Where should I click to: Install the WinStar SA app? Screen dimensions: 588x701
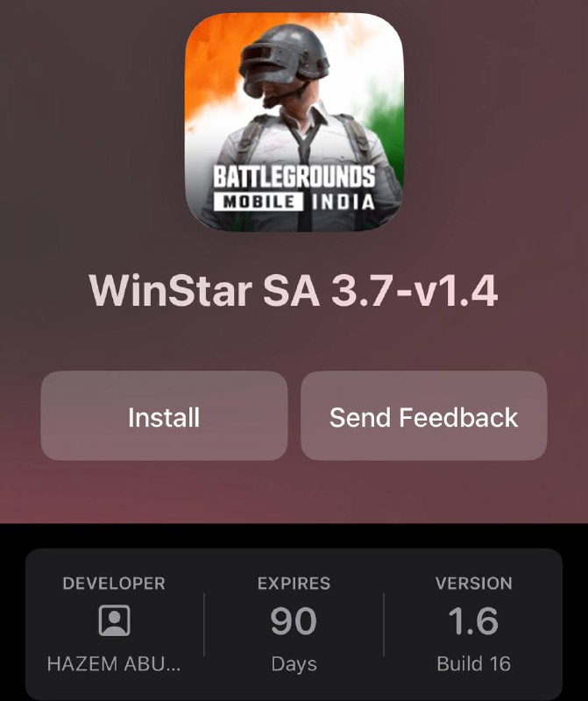tap(164, 415)
